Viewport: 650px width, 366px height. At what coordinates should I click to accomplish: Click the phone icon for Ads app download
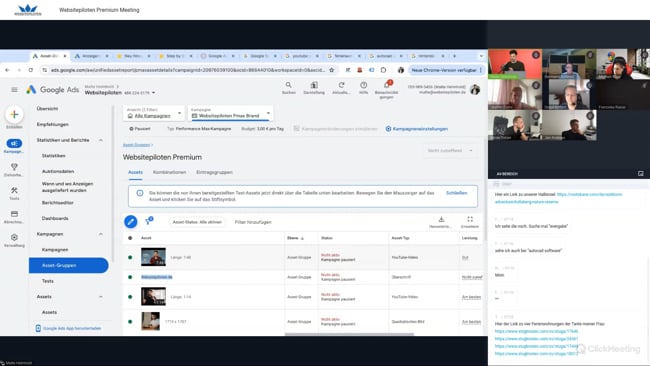coord(38,328)
